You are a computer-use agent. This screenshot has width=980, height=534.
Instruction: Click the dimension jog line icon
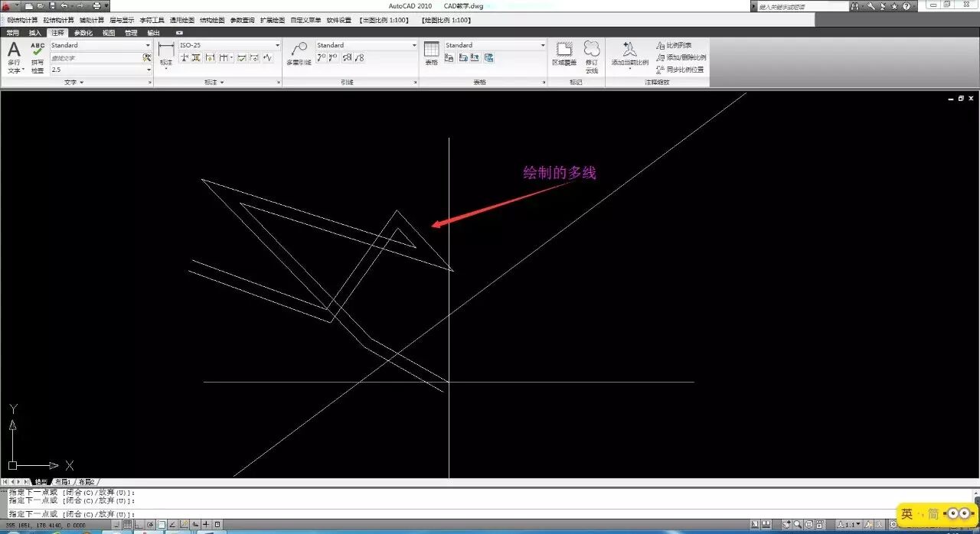266,57
